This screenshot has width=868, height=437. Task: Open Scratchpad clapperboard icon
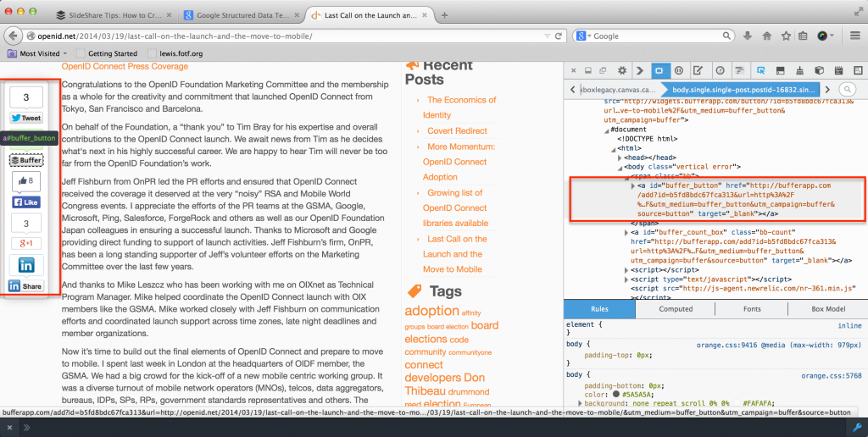coord(838,71)
